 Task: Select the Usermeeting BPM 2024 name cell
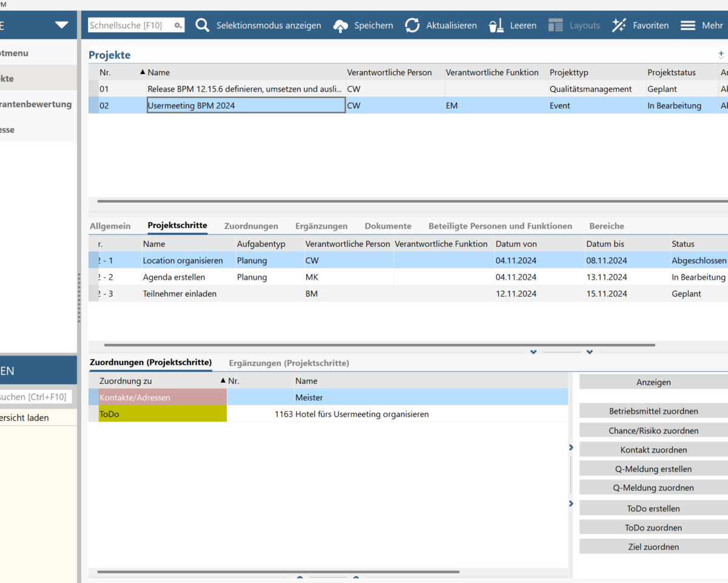point(246,106)
